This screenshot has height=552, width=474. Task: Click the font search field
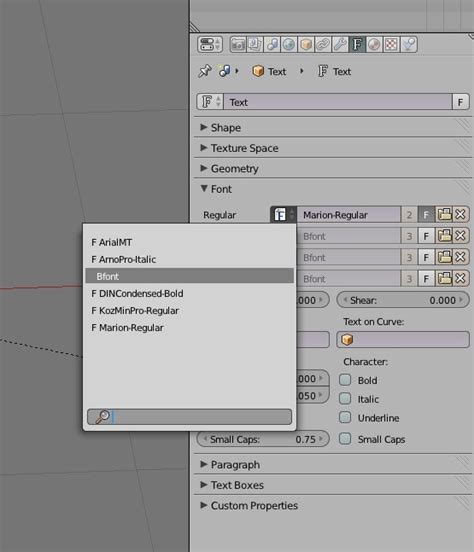pos(189,416)
